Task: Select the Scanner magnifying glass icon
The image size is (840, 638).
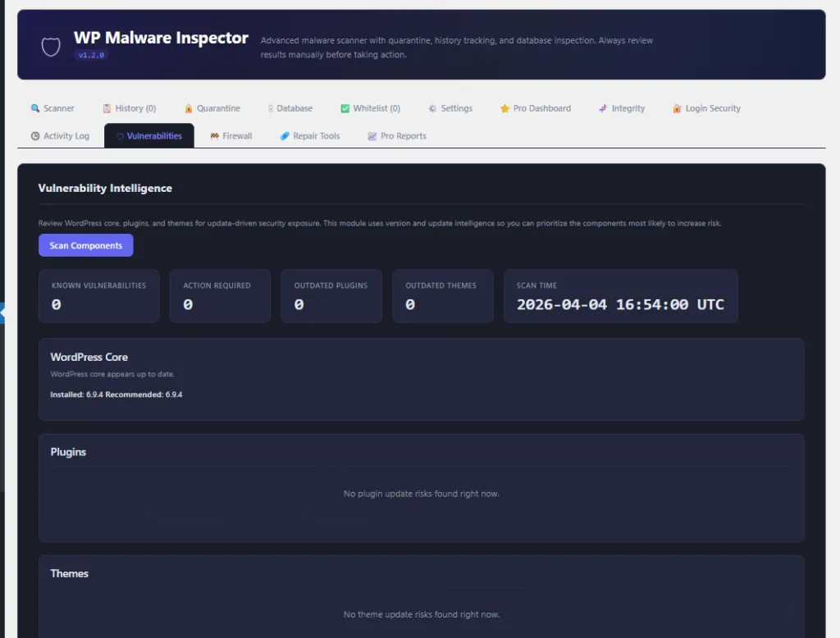Action: [34, 107]
